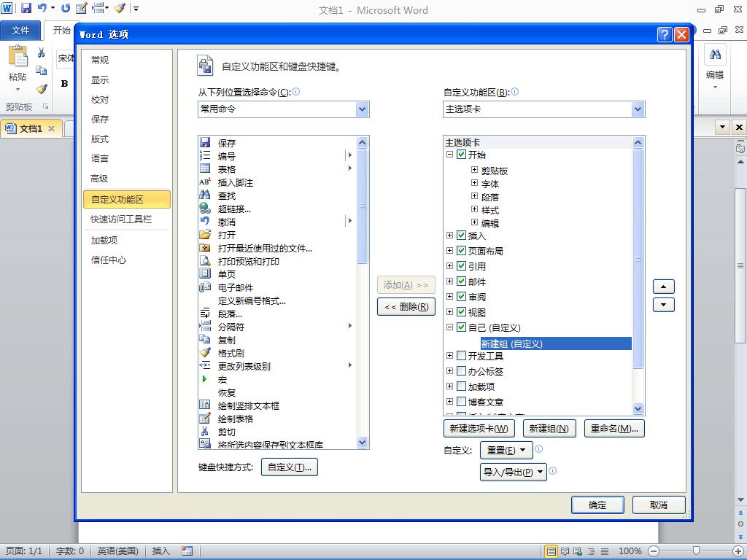Click the Paste icon in the ribbon
The width and height of the screenshot is (747, 560).
point(18,56)
